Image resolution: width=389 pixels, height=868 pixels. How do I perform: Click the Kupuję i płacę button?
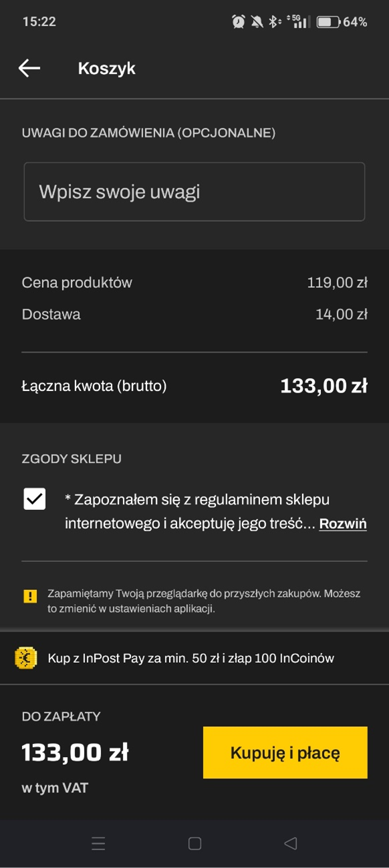285,752
